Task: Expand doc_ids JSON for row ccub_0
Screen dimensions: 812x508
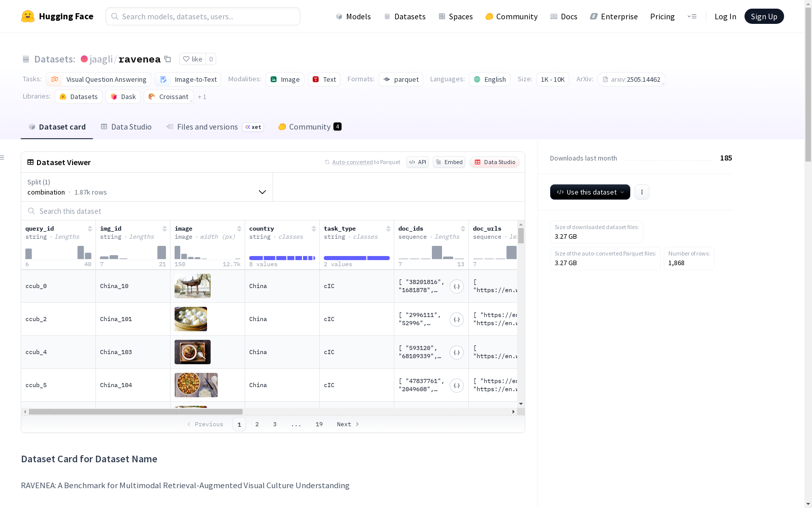Action: click(x=457, y=287)
